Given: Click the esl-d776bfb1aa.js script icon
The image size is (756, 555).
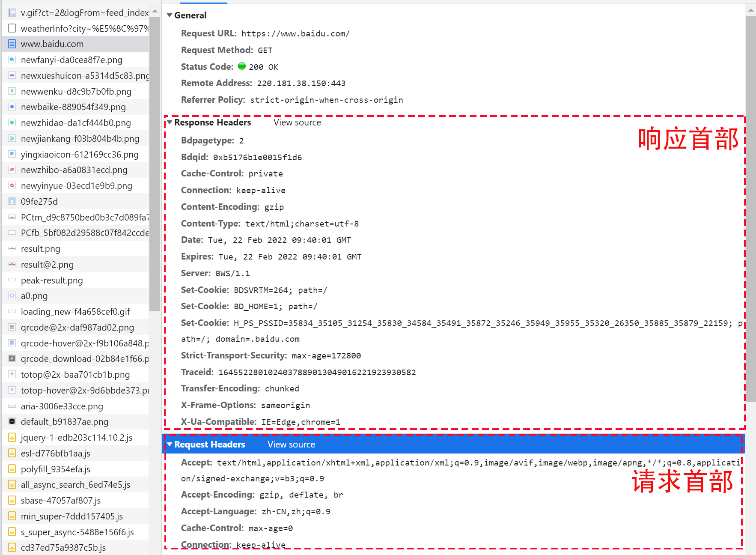Looking at the screenshot, I should [12, 453].
